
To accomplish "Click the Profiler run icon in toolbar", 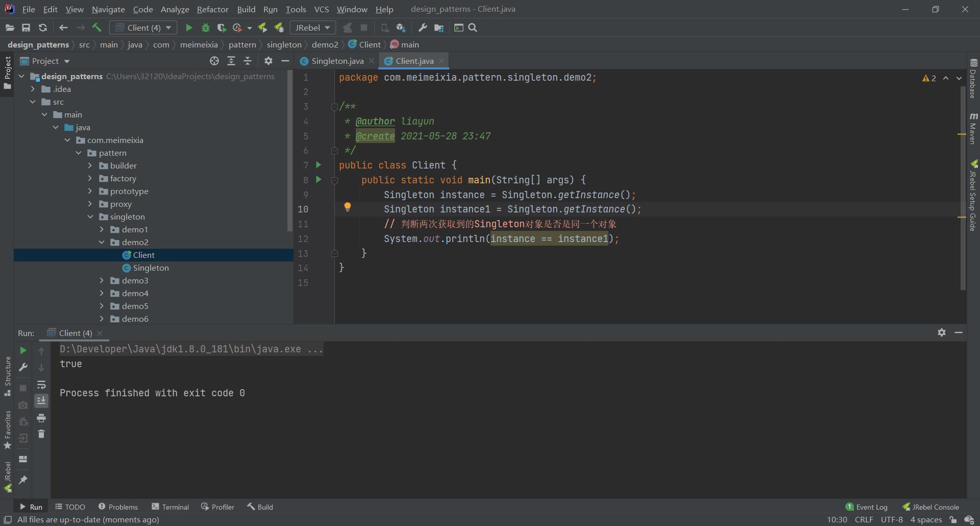I will pos(237,28).
